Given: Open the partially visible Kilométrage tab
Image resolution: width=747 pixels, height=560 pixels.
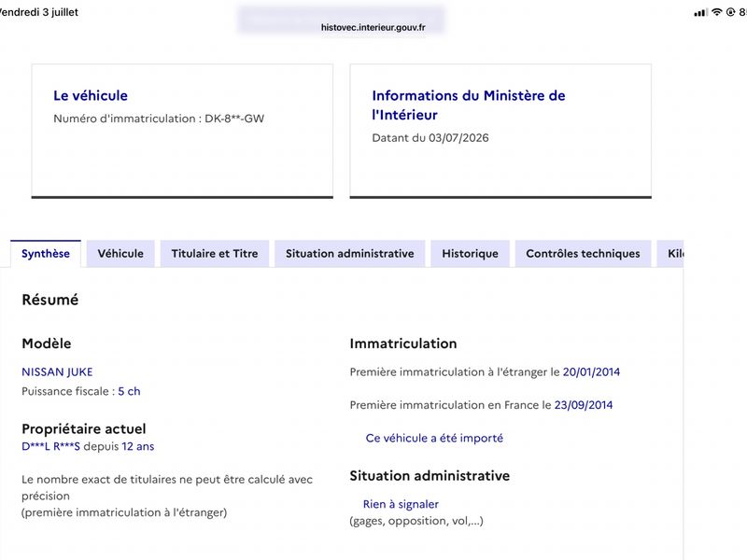Looking at the screenshot, I should tap(670, 254).
